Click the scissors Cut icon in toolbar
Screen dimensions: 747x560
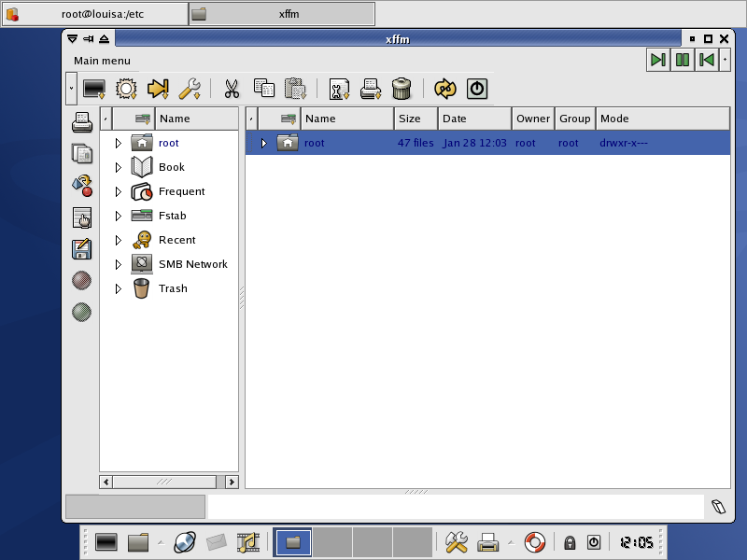[x=232, y=89]
